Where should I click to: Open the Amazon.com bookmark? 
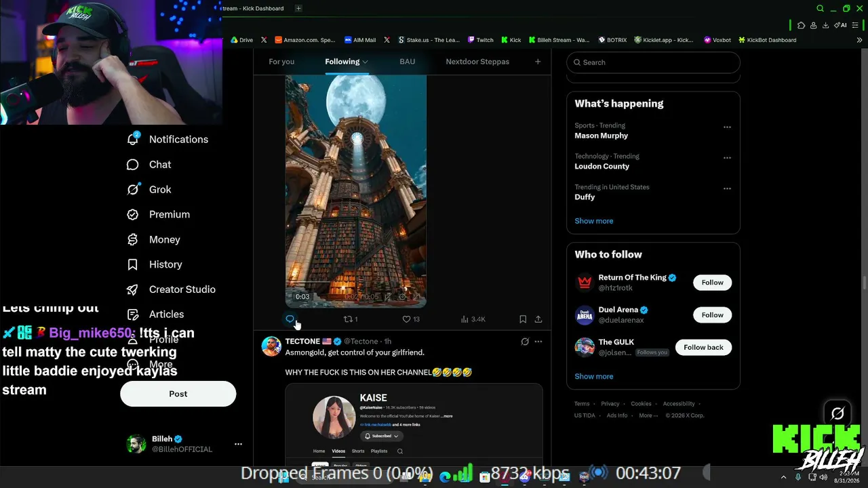[304, 40]
